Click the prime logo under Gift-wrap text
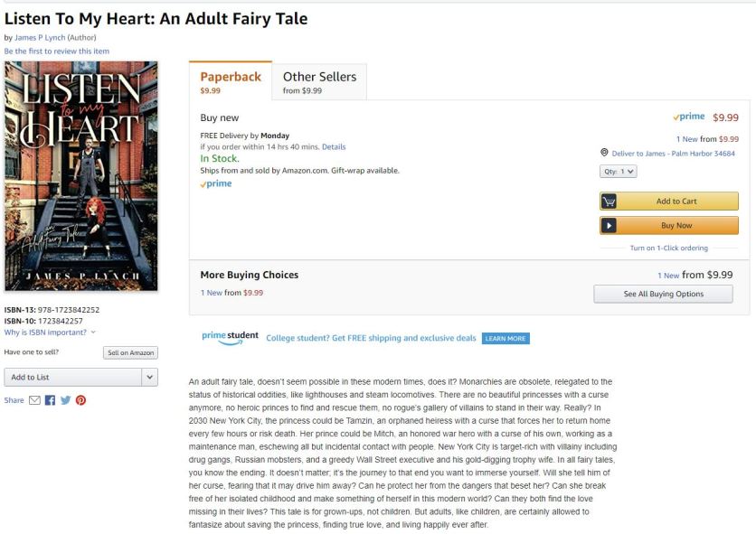Viewport: 756px width, 534px height. tap(216, 183)
